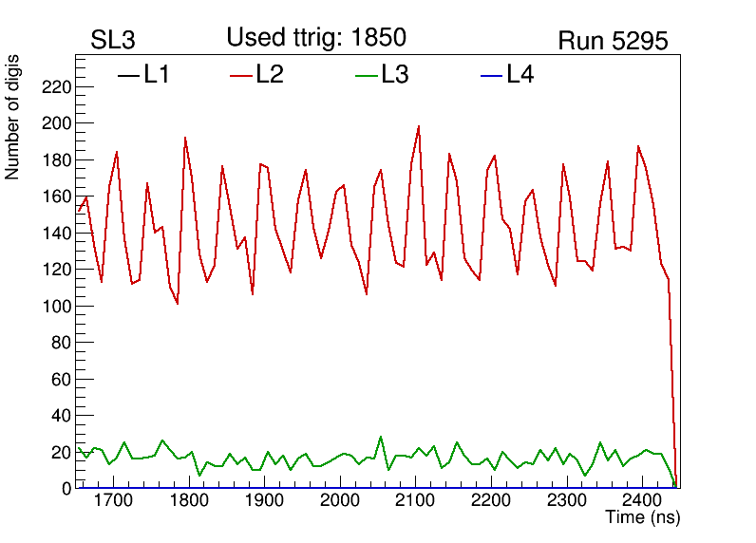Click the red L2 legend line sample
The image size is (756, 543).
(x=241, y=76)
